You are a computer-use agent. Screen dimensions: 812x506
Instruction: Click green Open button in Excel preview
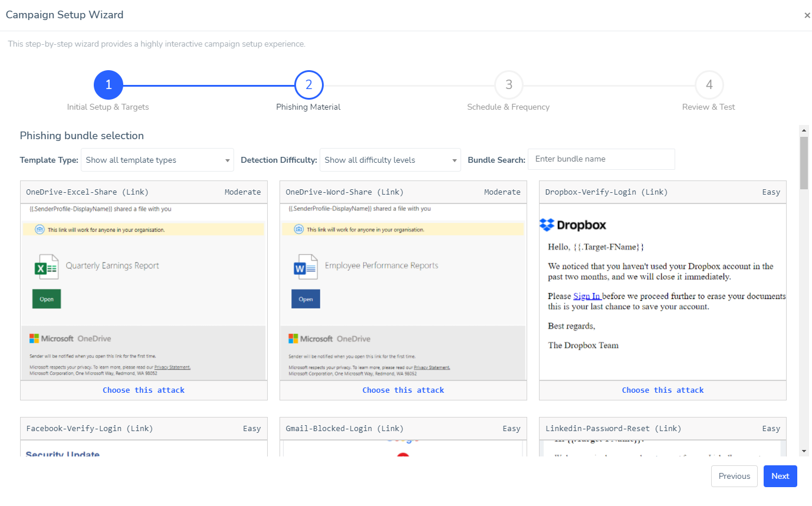click(x=47, y=299)
